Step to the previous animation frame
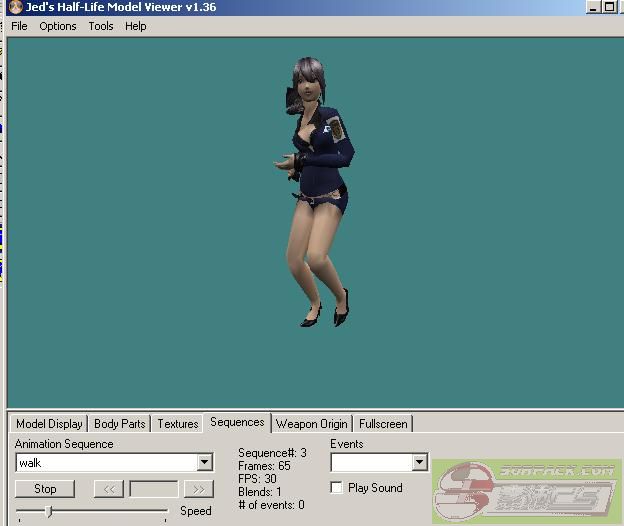The height and width of the screenshot is (526, 624). click(108, 489)
